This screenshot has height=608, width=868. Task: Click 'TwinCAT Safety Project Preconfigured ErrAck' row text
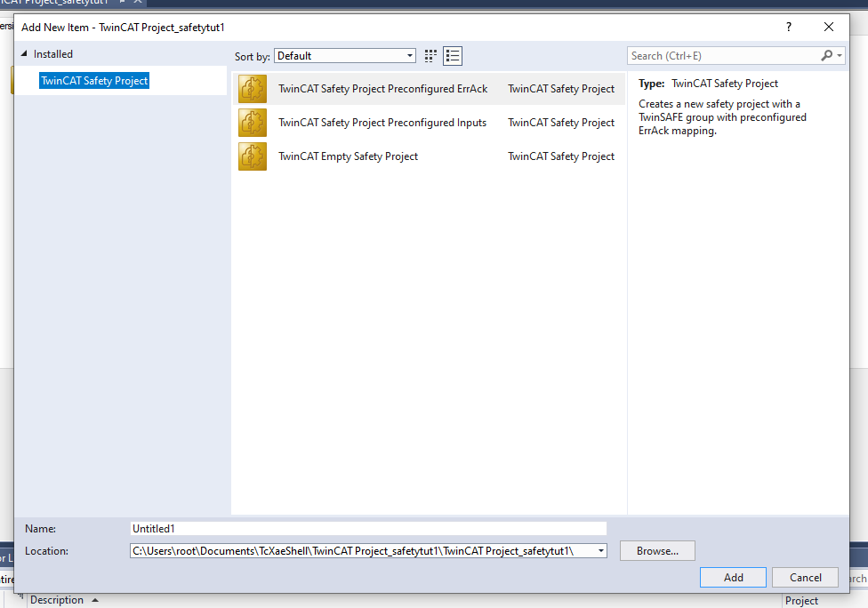tap(383, 89)
